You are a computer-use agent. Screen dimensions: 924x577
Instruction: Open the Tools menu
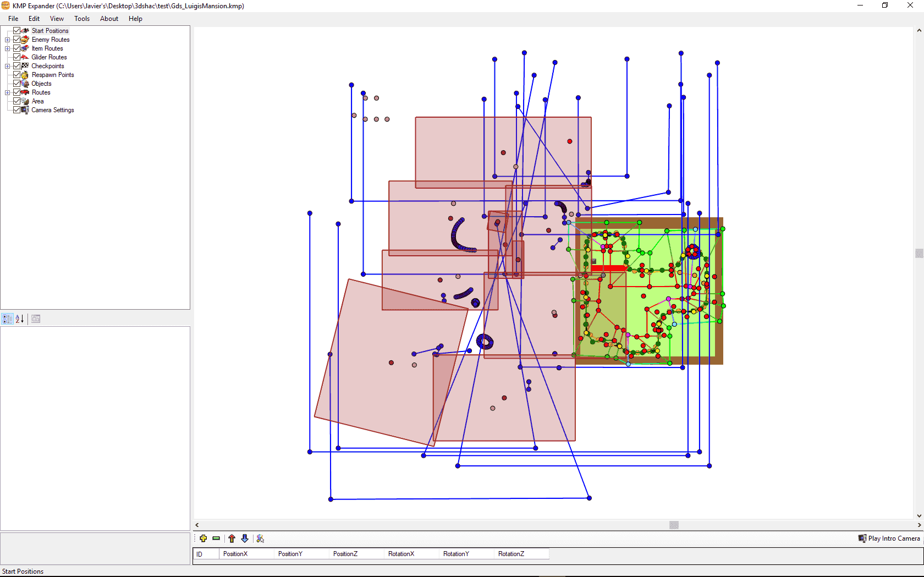point(82,19)
